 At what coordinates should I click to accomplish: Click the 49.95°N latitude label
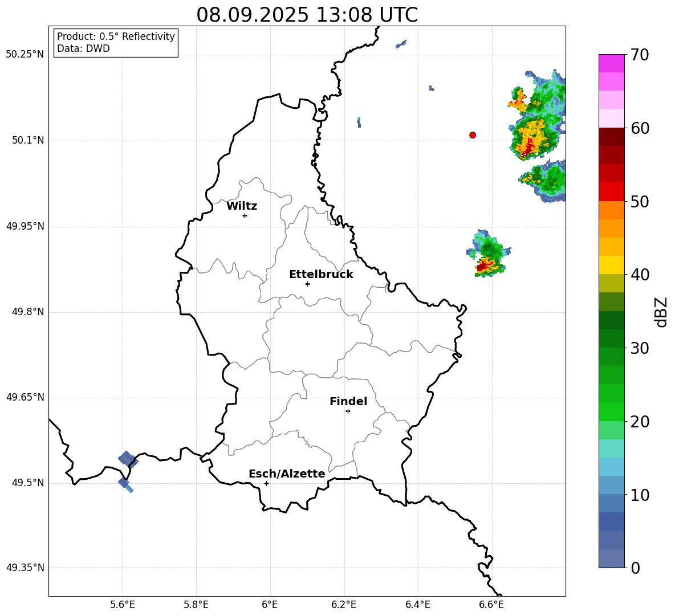[25, 226]
